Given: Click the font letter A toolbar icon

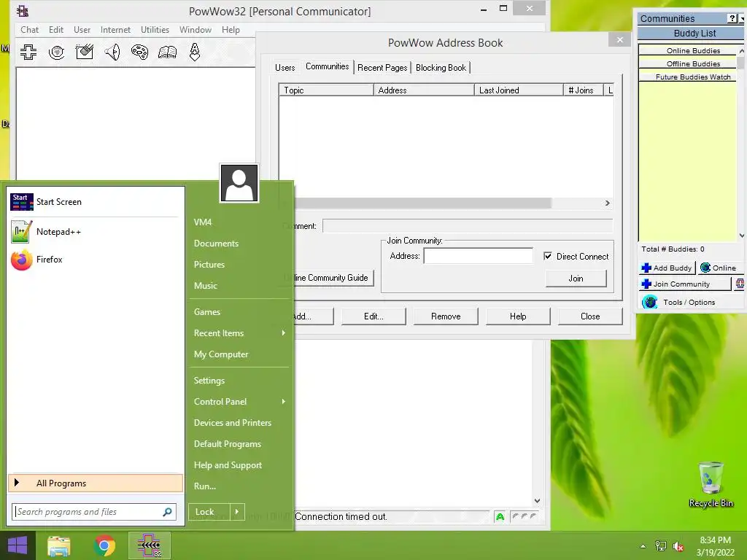Looking at the screenshot, I should (x=194, y=52).
